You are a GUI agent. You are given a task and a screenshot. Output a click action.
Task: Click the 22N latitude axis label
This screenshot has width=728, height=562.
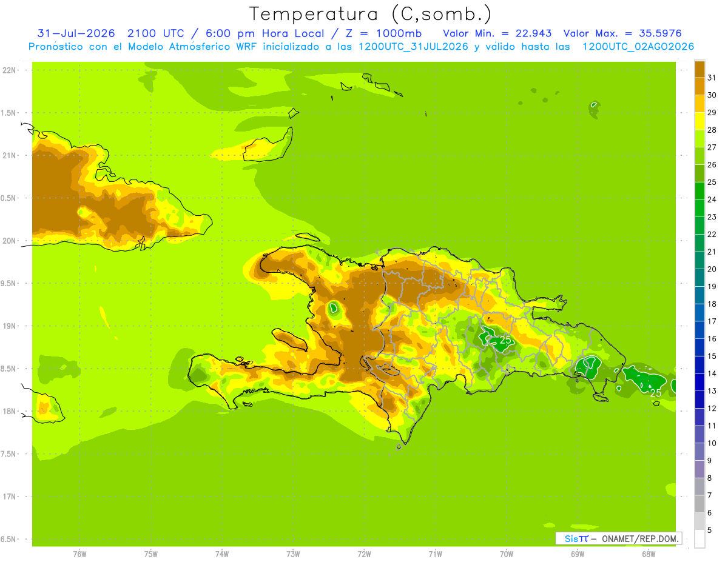[x=10, y=70]
